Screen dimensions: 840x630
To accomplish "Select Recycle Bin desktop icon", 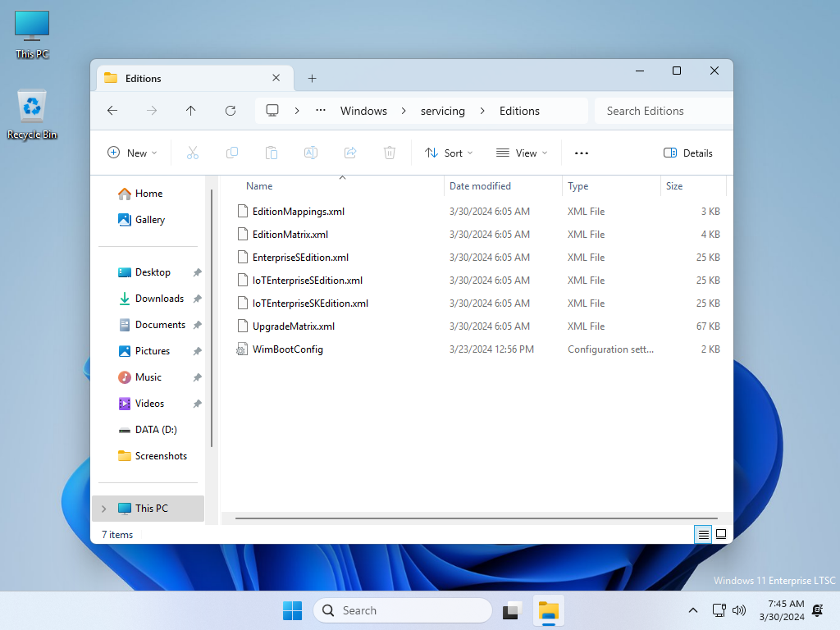I will pyautogui.click(x=32, y=115).
